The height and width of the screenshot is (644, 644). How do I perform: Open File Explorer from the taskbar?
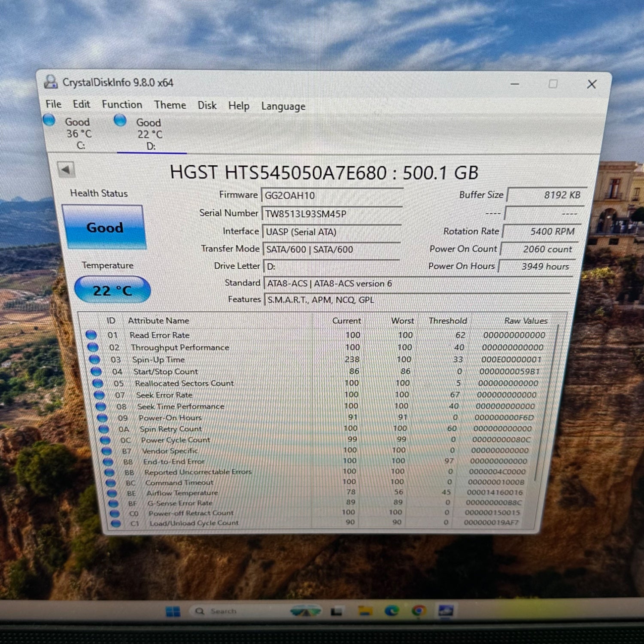tap(365, 611)
